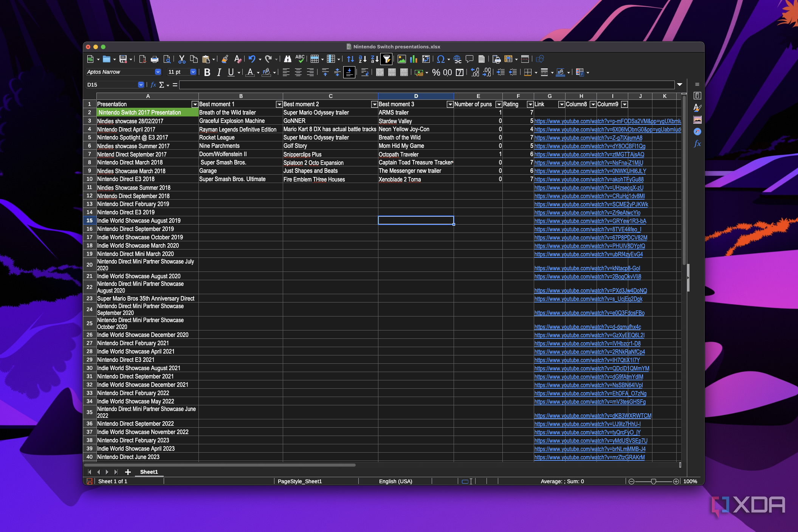Viewport: 798px width, 532px height.
Task: Toggle Bold formatting
Action: (x=207, y=72)
